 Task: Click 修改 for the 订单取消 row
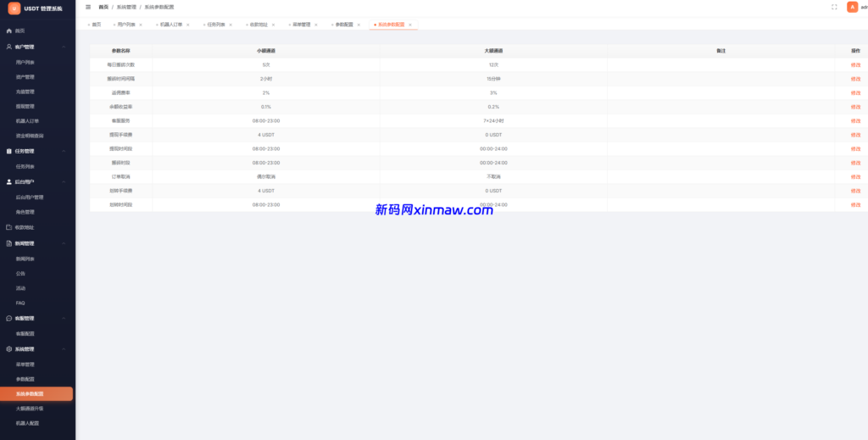pos(856,176)
